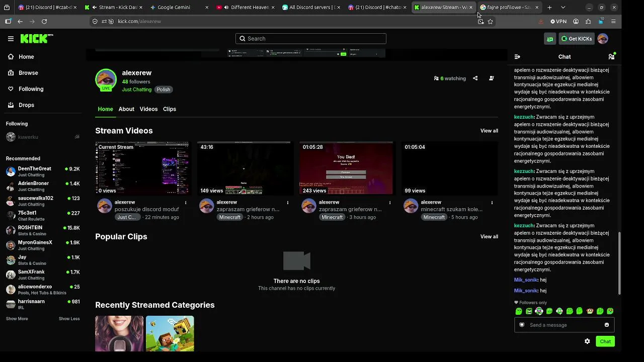Image resolution: width=644 pixels, height=362 pixels.
Task: Click the icon right of the share button
Action: click(x=492, y=78)
